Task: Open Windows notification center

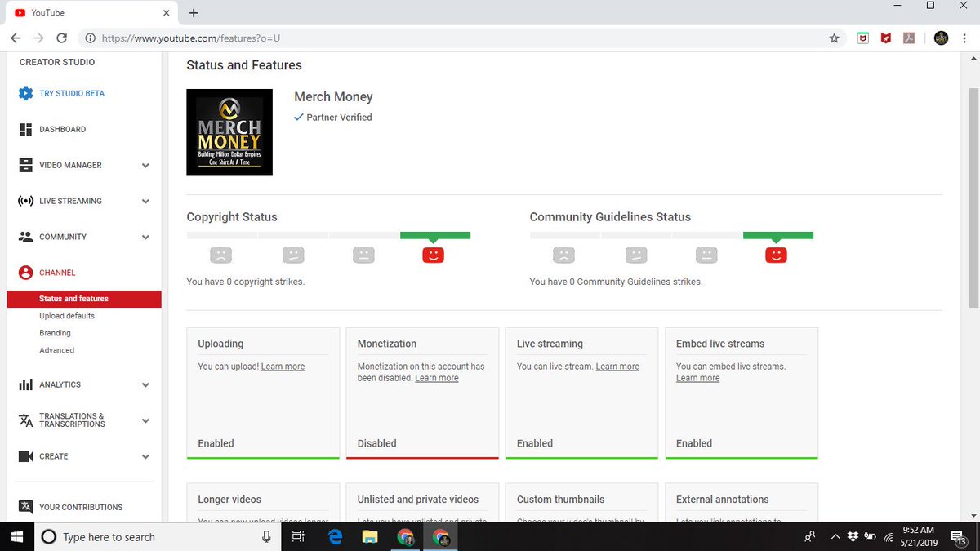Action: click(x=957, y=536)
